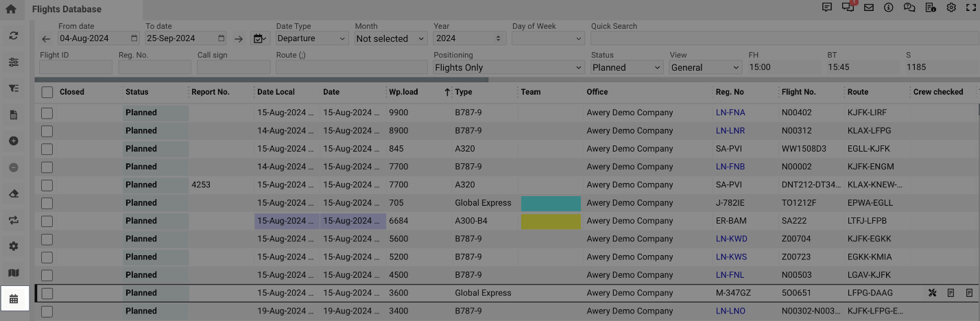Open chat notifications with red badge

848,8
